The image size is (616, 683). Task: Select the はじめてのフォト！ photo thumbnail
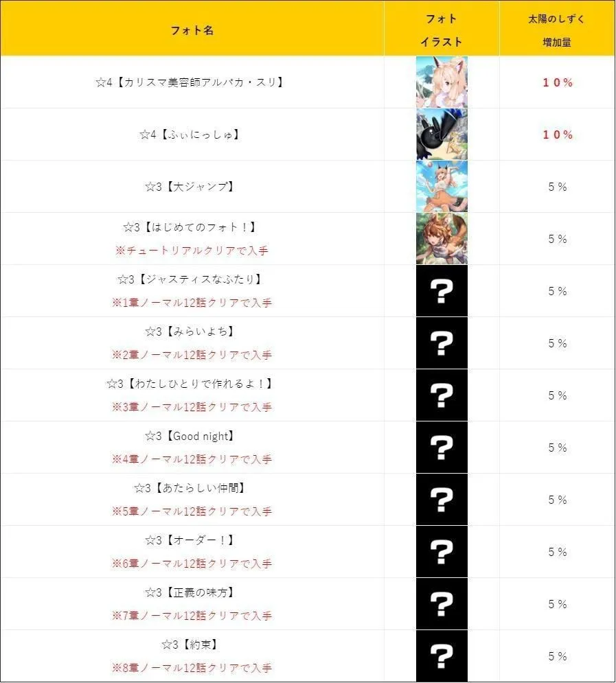(x=442, y=239)
